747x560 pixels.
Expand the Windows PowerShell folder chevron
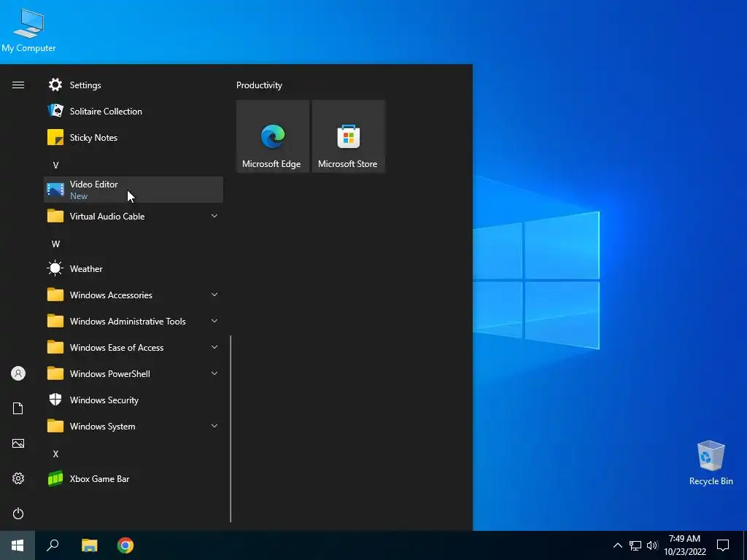click(214, 373)
